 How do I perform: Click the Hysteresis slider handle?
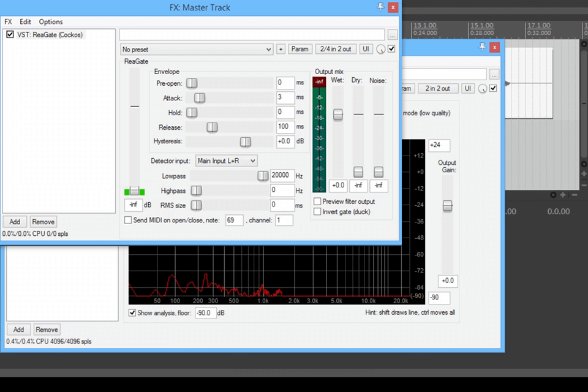coord(245,142)
